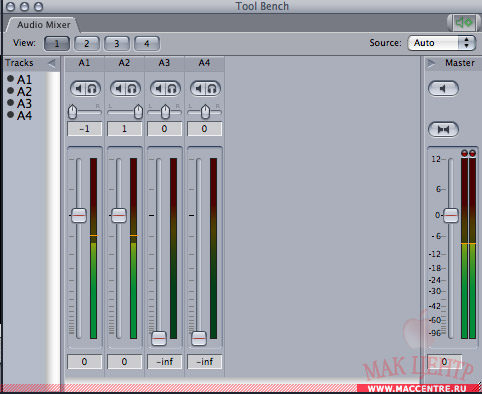Click A4 pan slider handle

[x=205, y=112]
